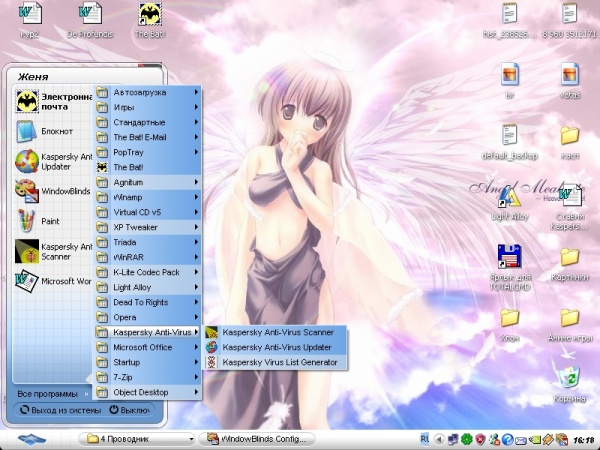Open the TOTALCMD shortcut floppy icon
The image size is (600, 450).
click(510, 256)
